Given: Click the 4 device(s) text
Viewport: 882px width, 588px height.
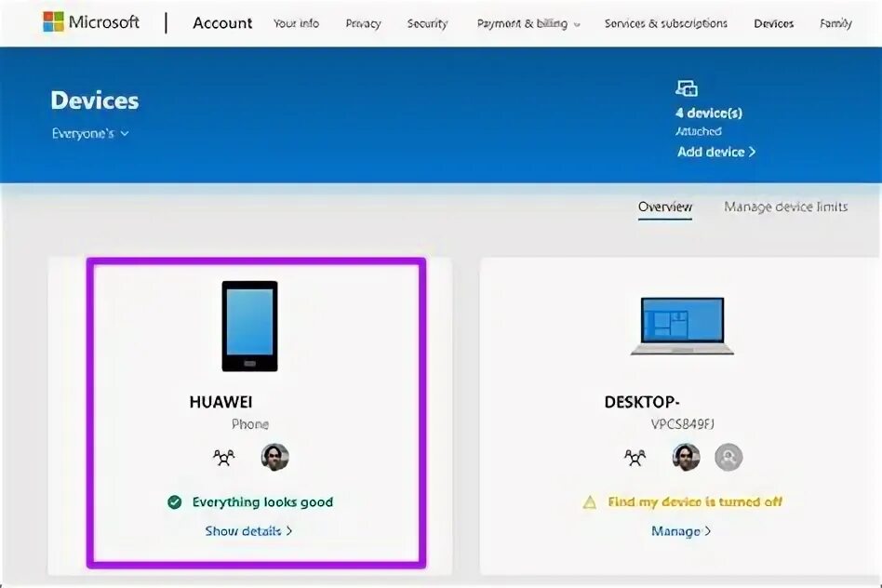Looking at the screenshot, I should (708, 114).
